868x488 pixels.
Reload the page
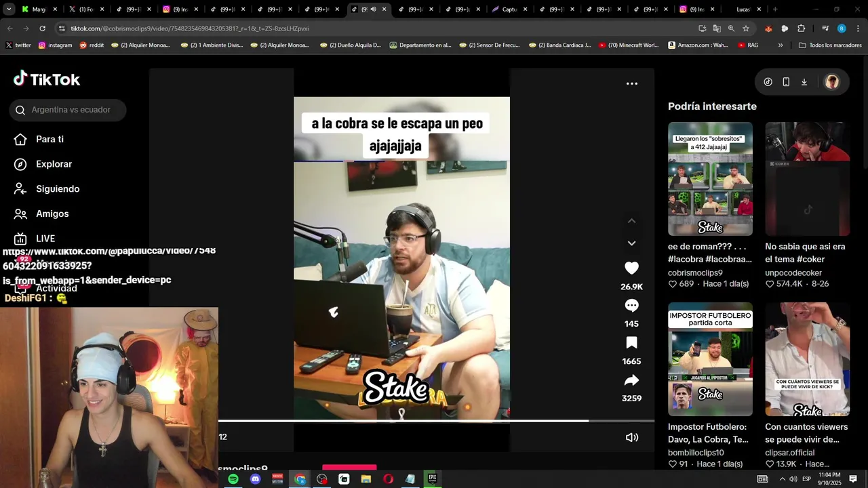[42, 28]
